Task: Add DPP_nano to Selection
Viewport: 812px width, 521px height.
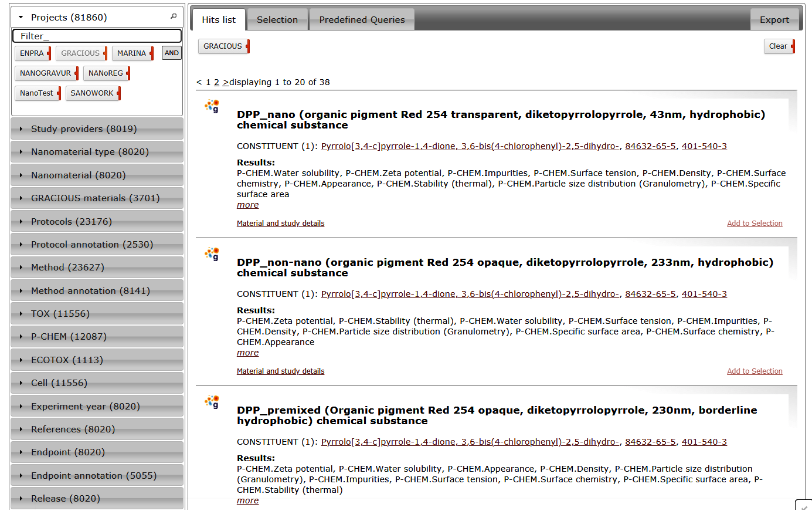Action: (x=755, y=224)
